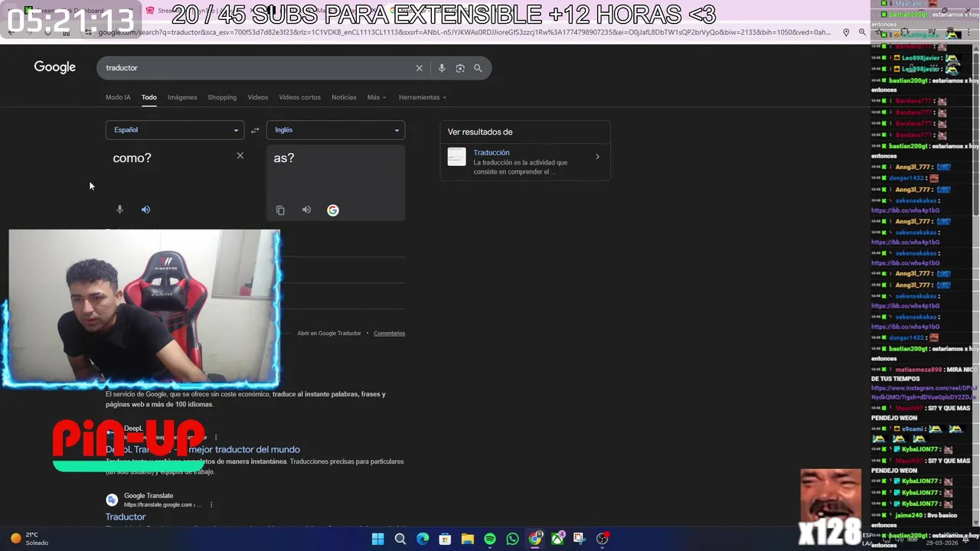Go to the Google logo homepage
The height and width of the screenshot is (551, 980).
[54, 67]
